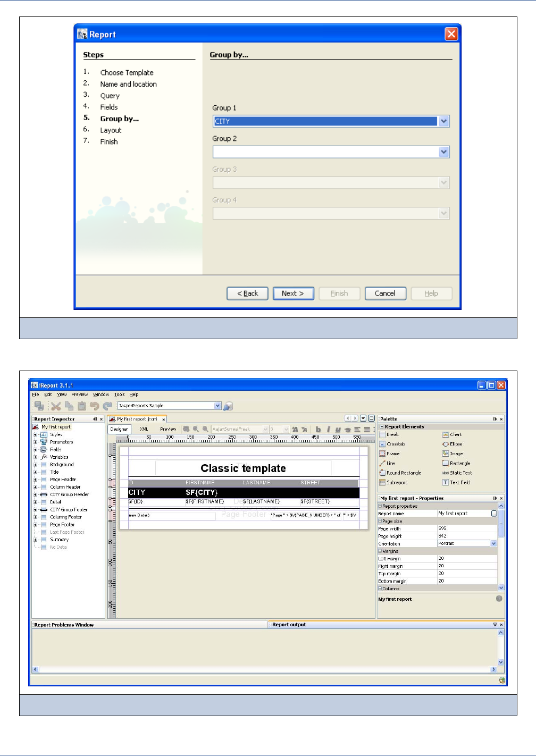Click the Next button in Report wizard

coord(294,293)
